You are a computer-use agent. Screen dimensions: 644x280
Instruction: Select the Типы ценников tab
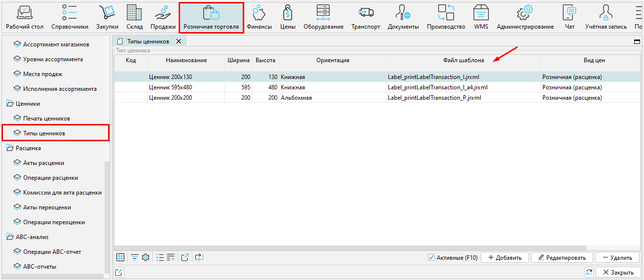148,41
